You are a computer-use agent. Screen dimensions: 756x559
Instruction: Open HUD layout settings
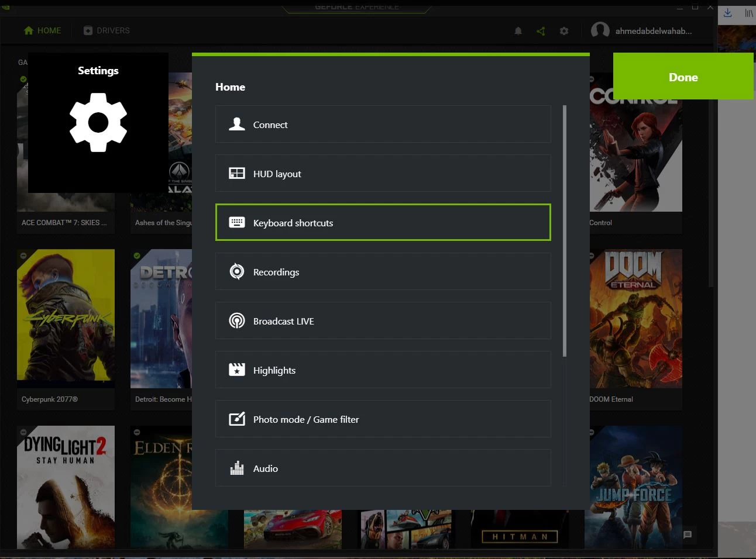click(383, 173)
